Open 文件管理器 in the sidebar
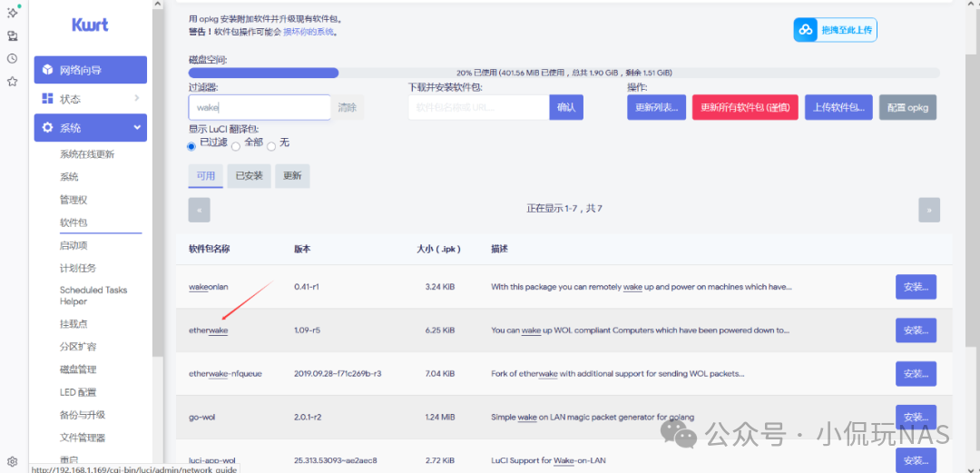 (x=83, y=438)
